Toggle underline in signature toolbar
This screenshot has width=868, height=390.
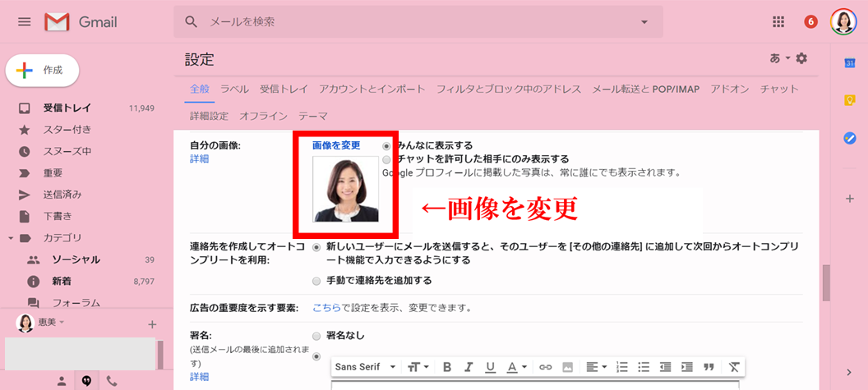point(490,367)
